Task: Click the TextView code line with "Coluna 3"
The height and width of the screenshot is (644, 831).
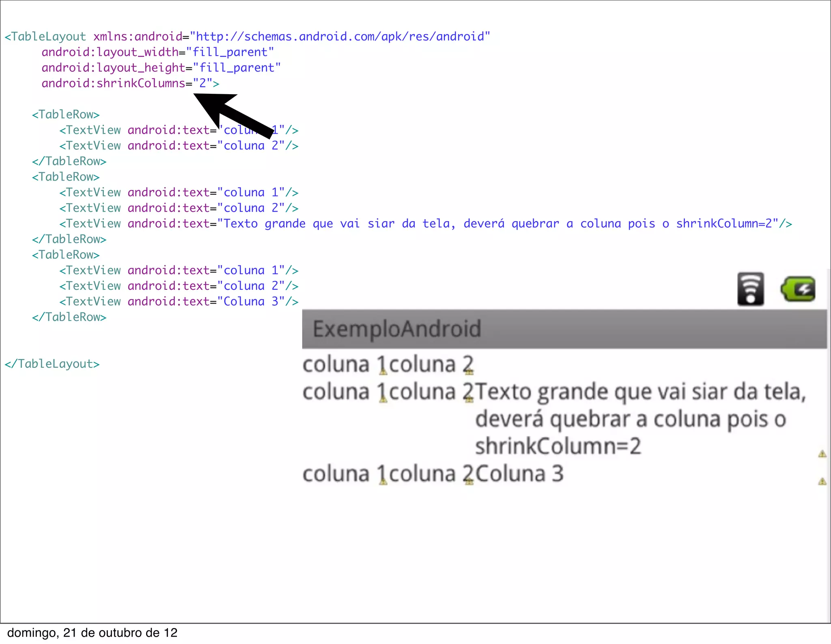Action: [x=179, y=302]
